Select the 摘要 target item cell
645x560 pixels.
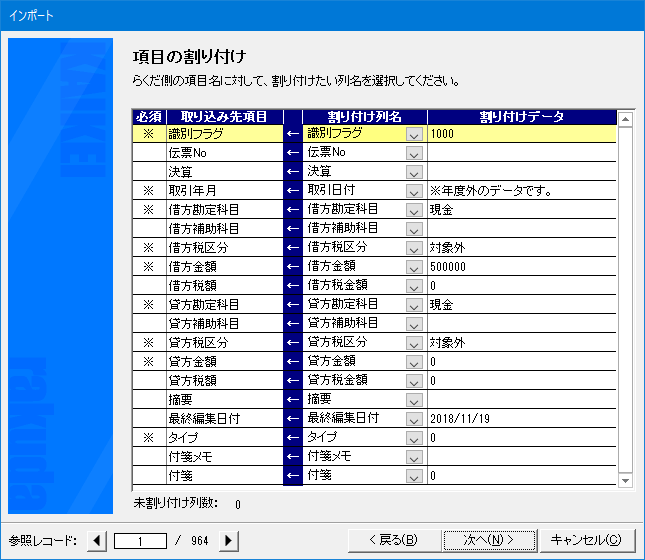tap(225, 399)
